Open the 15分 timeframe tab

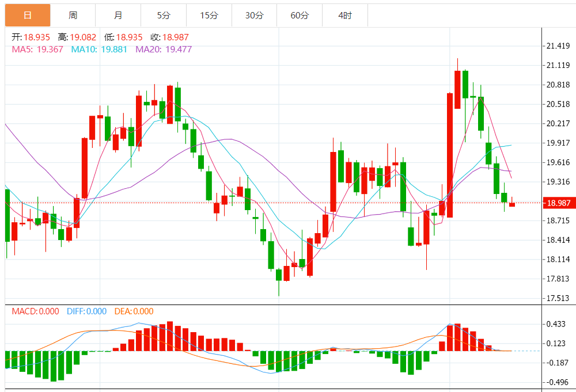pos(209,16)
